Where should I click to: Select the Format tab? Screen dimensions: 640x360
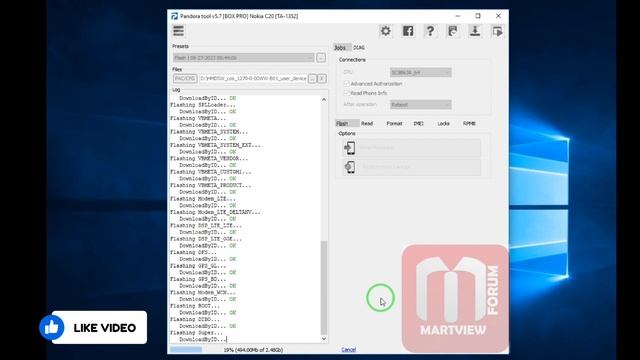click(394, 123)
